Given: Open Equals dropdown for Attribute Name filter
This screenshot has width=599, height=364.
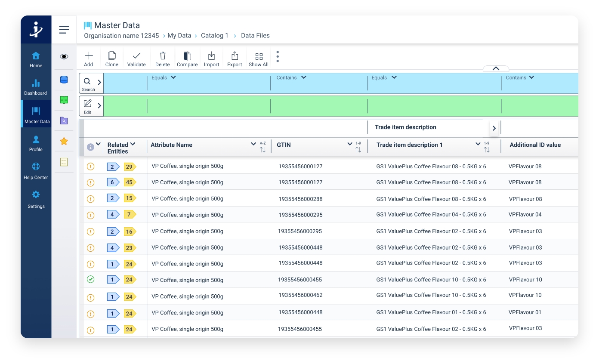Looking at the screenshot, I should (x=164, y=77).
